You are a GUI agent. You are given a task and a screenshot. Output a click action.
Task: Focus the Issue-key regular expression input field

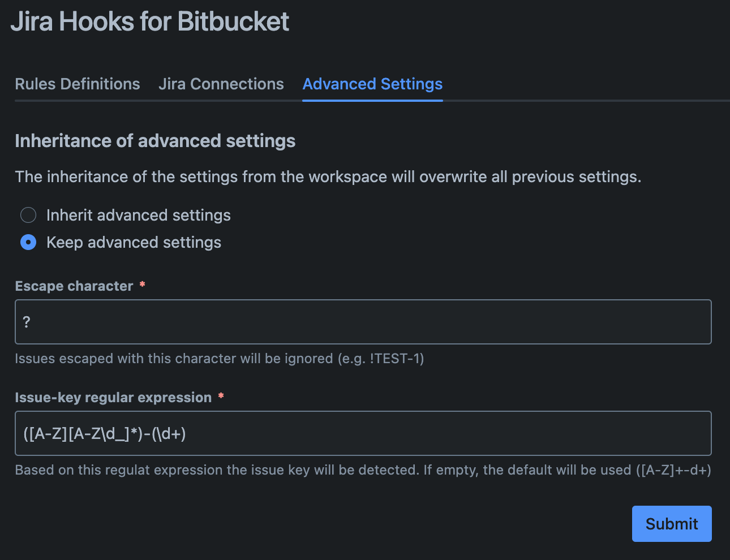tap(363, 433)
